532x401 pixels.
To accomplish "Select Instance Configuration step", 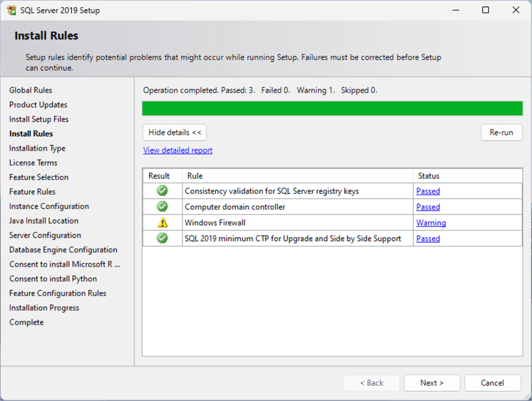I will pos(49,207).
